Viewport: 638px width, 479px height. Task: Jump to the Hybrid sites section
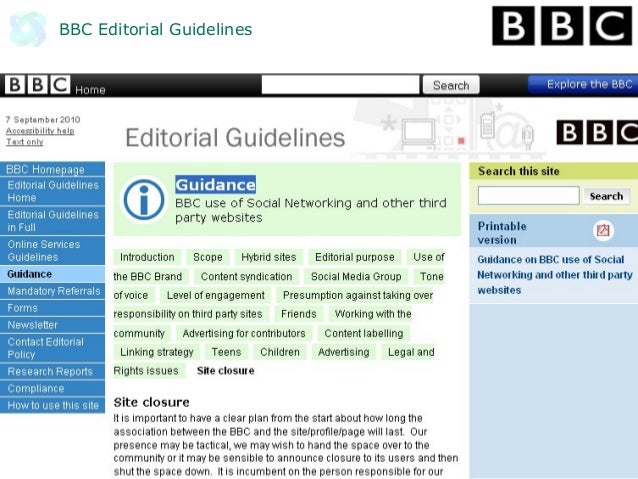pos(269,257)
